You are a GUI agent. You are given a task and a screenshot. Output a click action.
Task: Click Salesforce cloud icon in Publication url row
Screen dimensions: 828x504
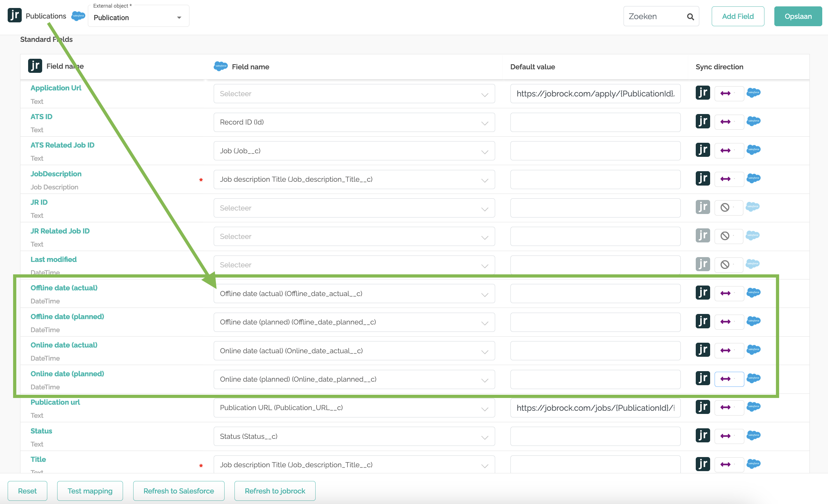753,407
